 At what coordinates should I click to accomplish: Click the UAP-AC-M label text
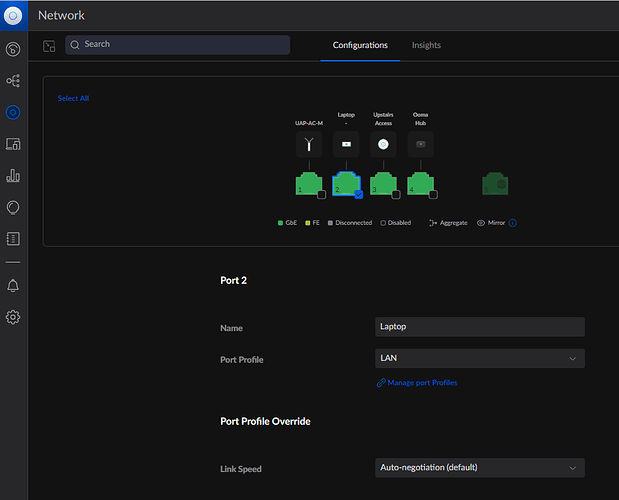pyautogui.click(x=309, y=123)
